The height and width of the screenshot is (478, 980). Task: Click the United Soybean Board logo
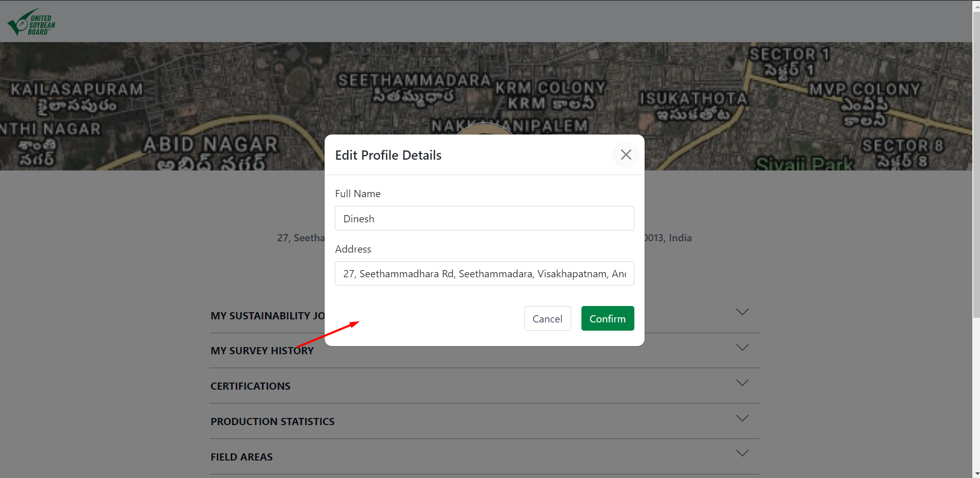[x=31, y=22]
